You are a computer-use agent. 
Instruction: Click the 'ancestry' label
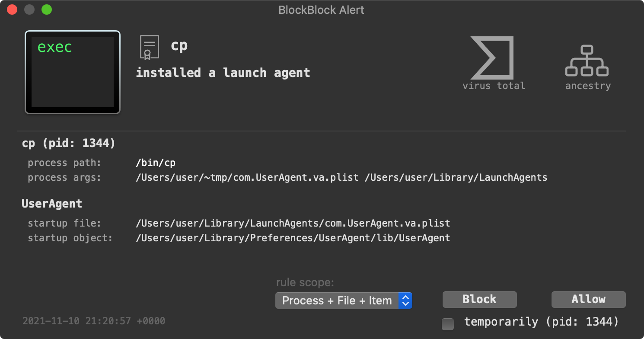(588, 86)
